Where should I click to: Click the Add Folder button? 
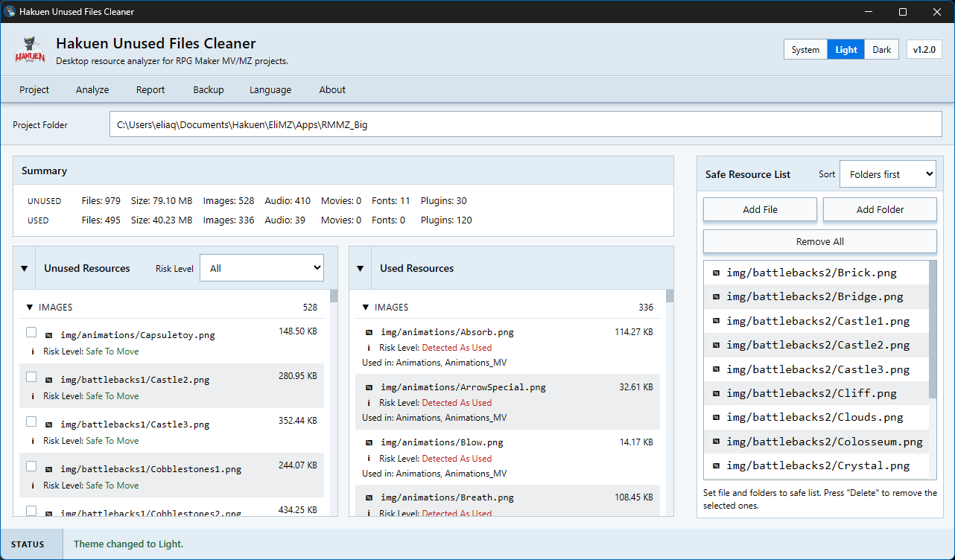880,209
